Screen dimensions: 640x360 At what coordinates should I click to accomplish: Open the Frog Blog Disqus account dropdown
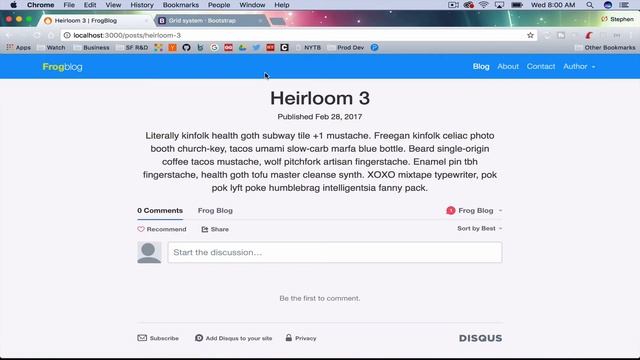pos(474,211)
